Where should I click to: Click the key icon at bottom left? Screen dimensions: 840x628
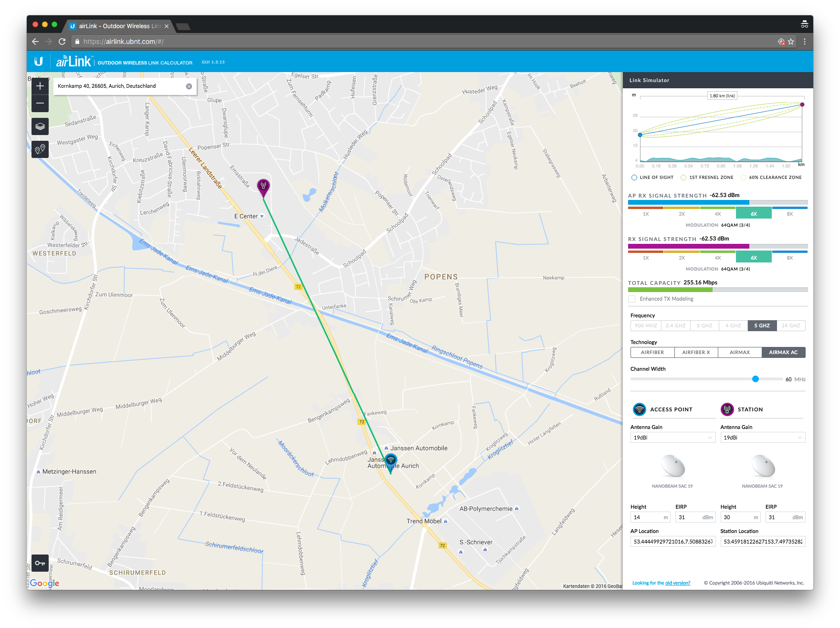pyautogui.click(x=40, y=563)
